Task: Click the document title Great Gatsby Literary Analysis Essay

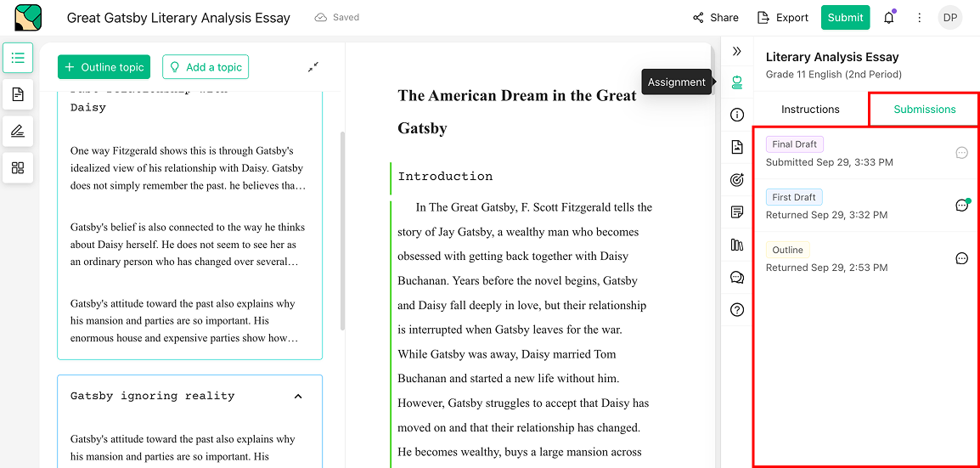Action: point(178,18)
